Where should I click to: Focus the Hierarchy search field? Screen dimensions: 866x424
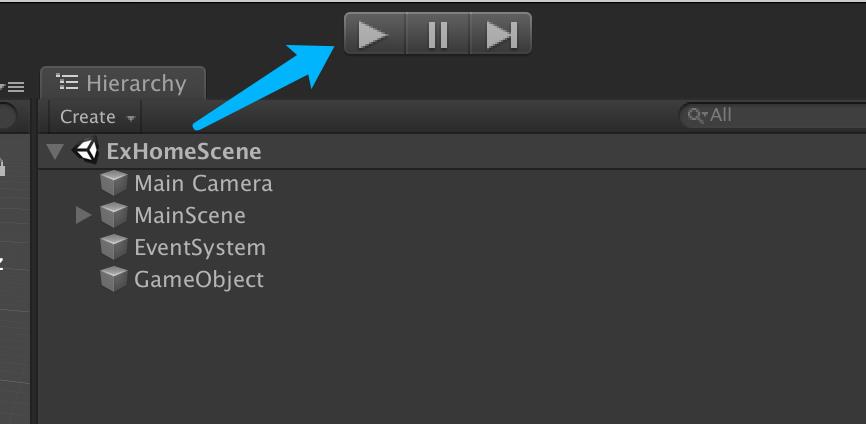pos(773,115)
